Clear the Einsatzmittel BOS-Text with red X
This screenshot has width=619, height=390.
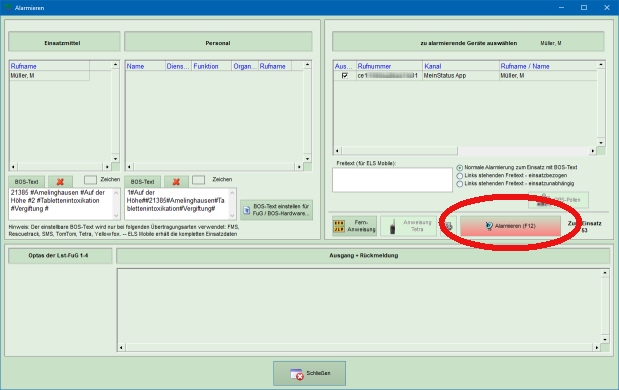pos(60,182)
